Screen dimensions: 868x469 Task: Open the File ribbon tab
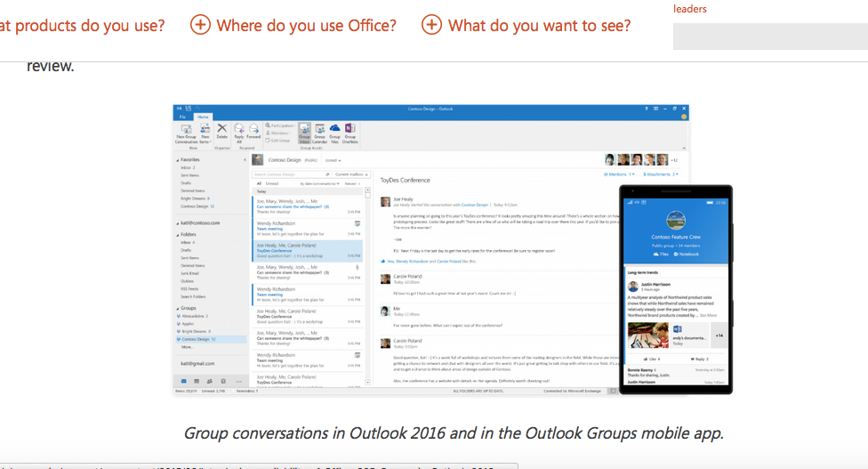pos(183,117)
